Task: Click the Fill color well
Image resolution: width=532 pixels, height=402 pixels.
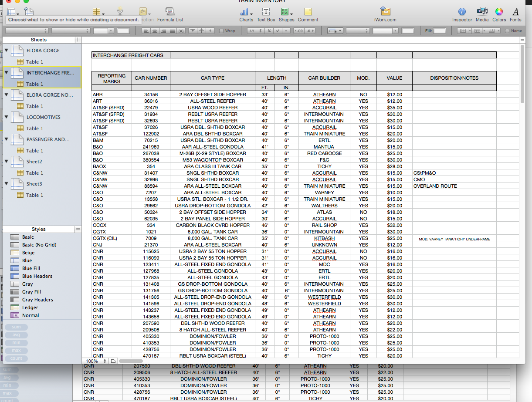Action: (440, 30)
